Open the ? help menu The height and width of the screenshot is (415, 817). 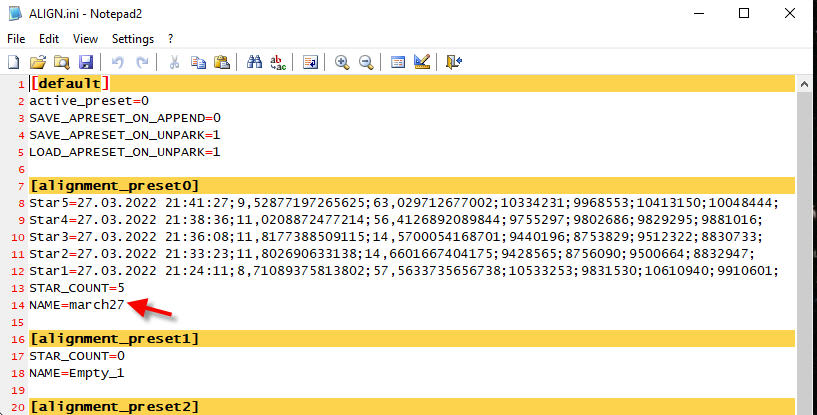click(x=170, y=39)
